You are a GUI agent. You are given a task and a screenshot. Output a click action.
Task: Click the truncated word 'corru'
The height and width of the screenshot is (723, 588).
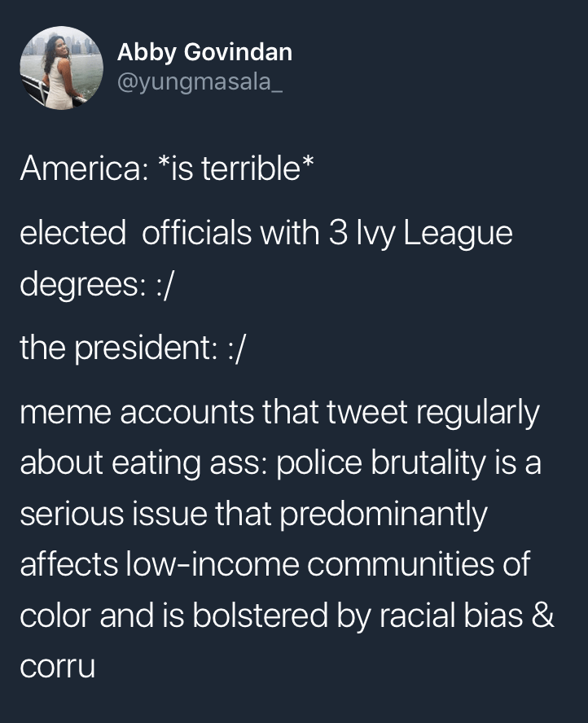coord(56,666)
